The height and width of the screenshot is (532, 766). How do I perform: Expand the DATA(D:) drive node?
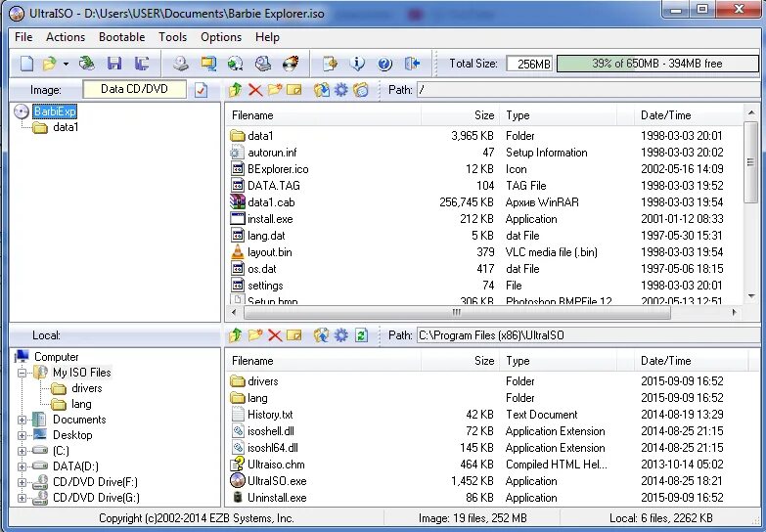pyautogui.click(x=22, y=466)
